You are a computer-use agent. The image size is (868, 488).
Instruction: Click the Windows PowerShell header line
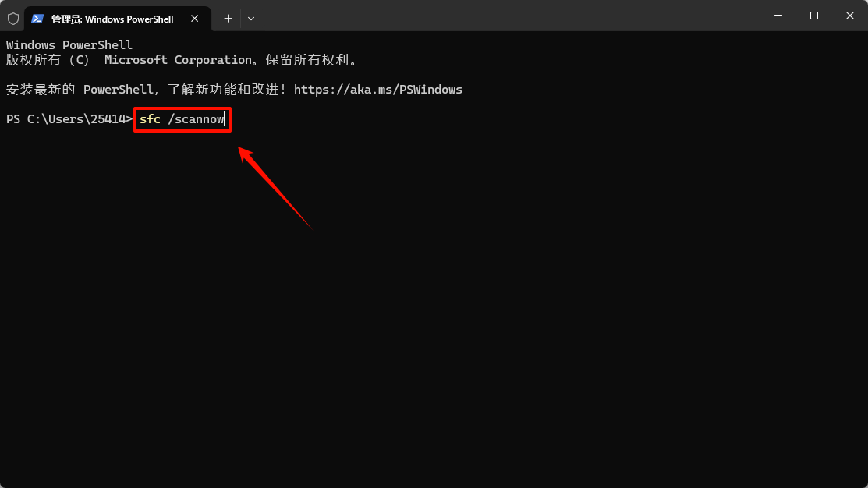pyautogui.click(x=69, y=45)
